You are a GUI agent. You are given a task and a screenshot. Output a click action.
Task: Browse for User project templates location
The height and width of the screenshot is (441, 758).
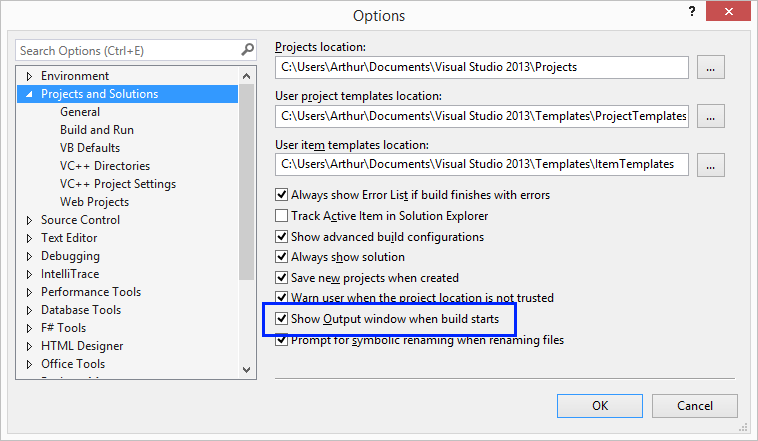click(711, 116)
